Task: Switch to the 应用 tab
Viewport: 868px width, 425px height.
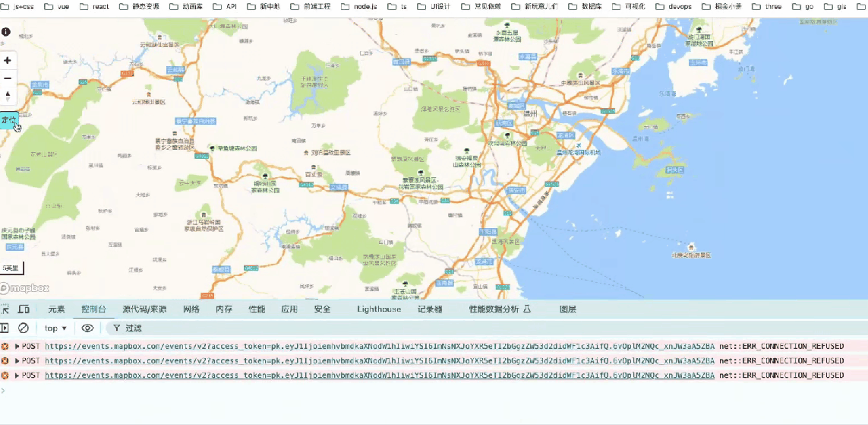Action: (x=289, y=309)
